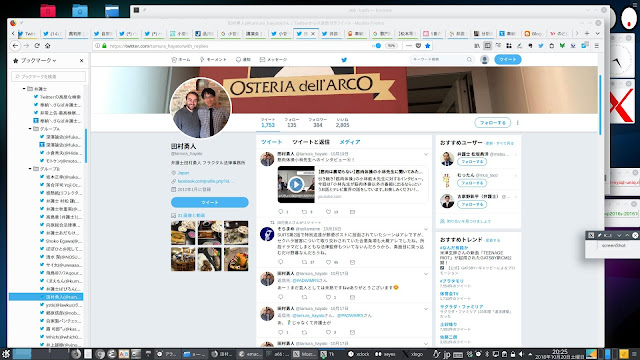Open the Twitter ホーム navigation item
This screenshot has height=360, width=640.
click(181, 60)
